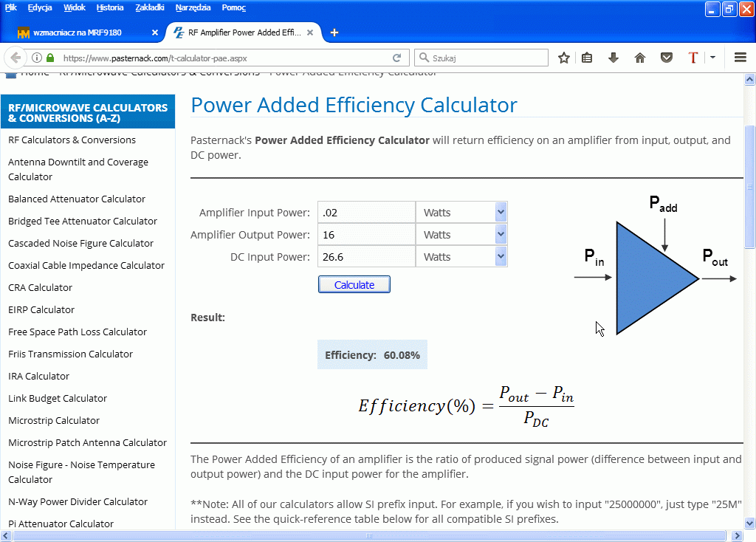Expand Amplifier Output Power units dropdown
Image resolution: width=756 pixels, height=542 pixels.
pos(501,235)
